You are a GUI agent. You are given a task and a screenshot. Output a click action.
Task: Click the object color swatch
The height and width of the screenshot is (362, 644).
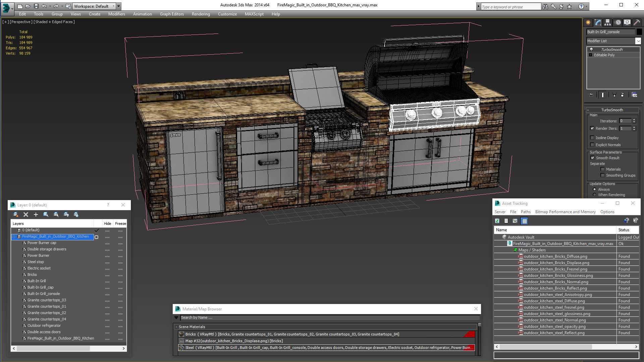(639, 32)
